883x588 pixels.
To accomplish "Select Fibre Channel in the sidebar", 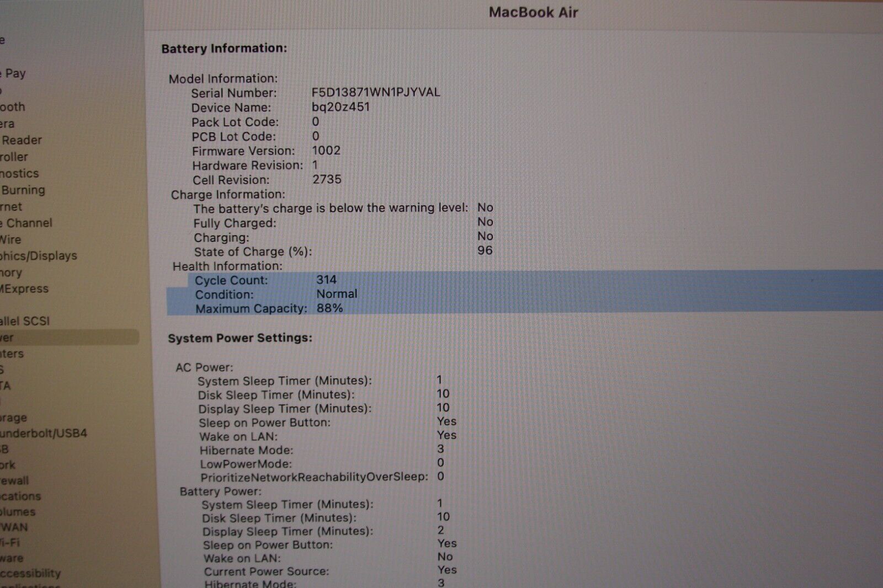I will click(x=28, y=223).
